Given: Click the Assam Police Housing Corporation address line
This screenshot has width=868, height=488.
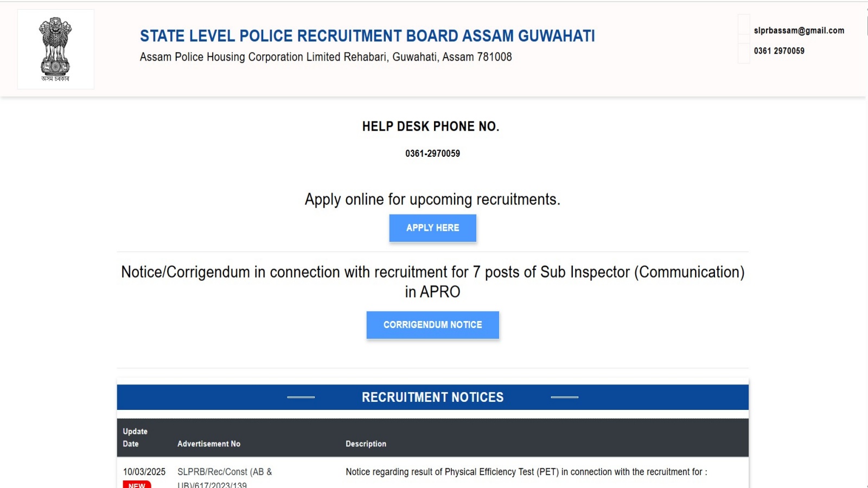Looking at the screenshot, I should tap(325, 57).
